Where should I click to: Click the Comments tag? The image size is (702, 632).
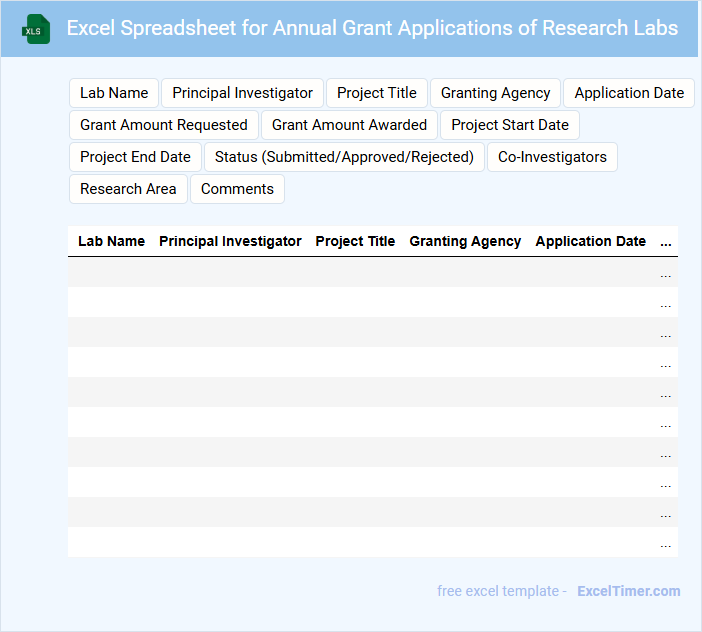pyautogui.click(x=237, y=189)
